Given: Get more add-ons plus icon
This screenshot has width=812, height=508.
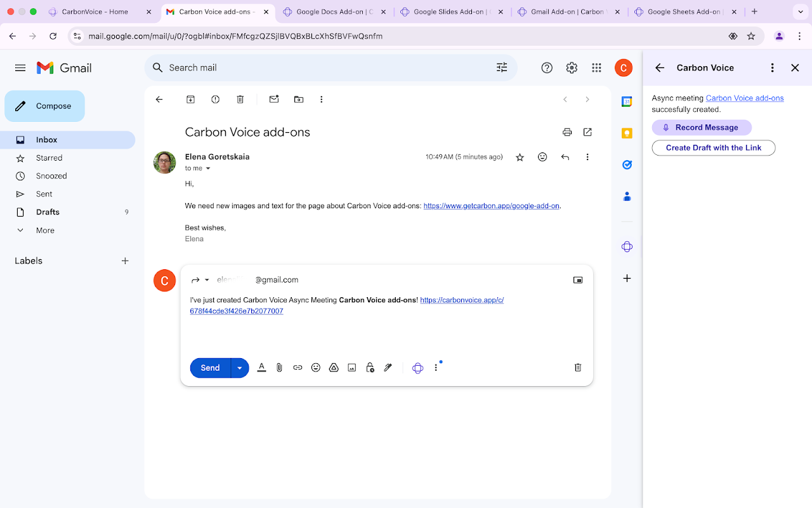Looking at the screenshot, I should click(x=627, y=278).
